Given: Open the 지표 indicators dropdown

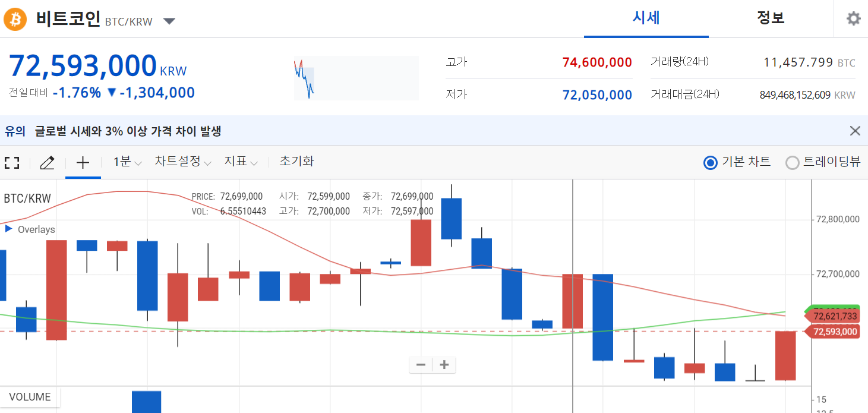Looking at the screenshot, I should (241, 162).
